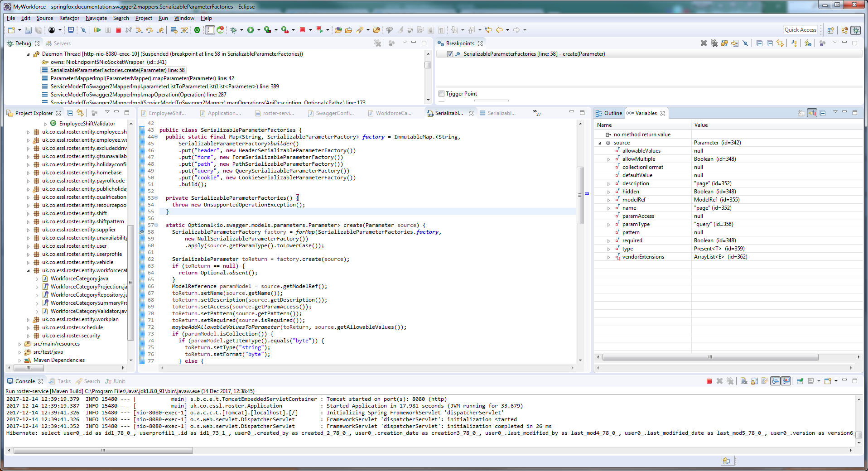The image size is (868, 471).
Task: Expand the uk.co.essl.roster.entity.shift package
Action: 28,213
